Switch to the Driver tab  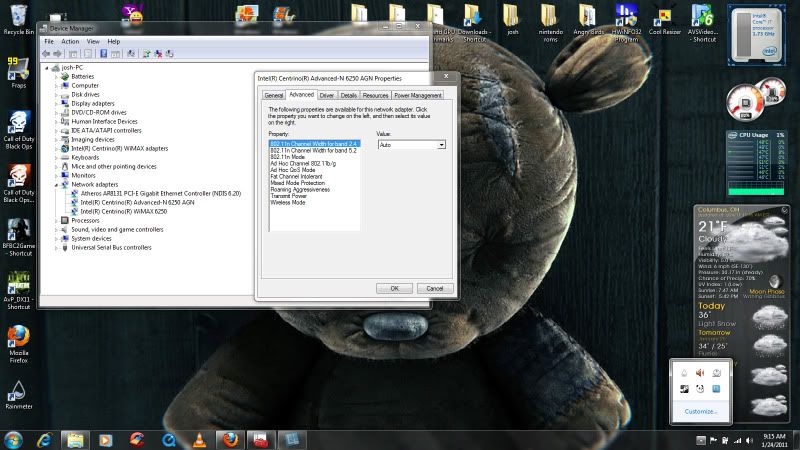pos(327,95)
